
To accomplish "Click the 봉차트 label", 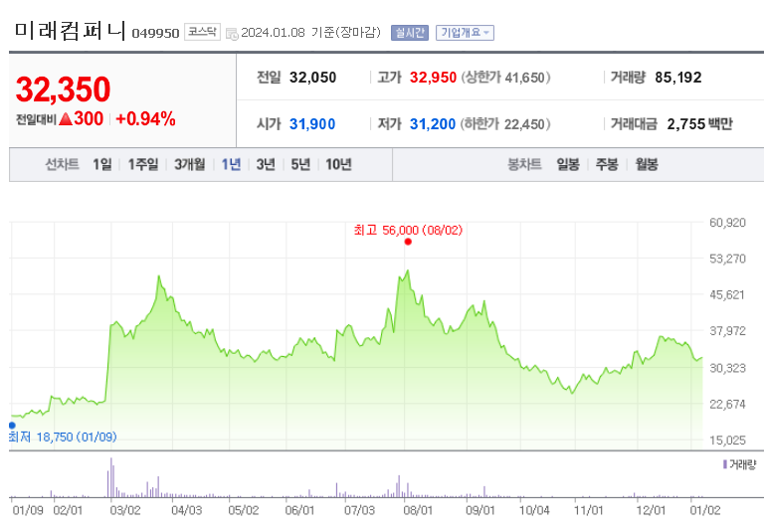I will [524, 165].
